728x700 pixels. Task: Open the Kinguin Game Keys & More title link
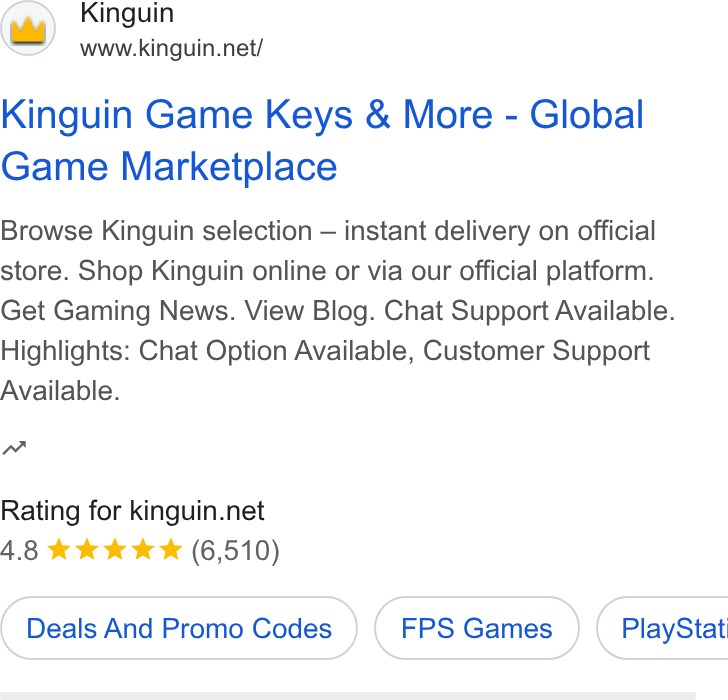click(322, 140)
